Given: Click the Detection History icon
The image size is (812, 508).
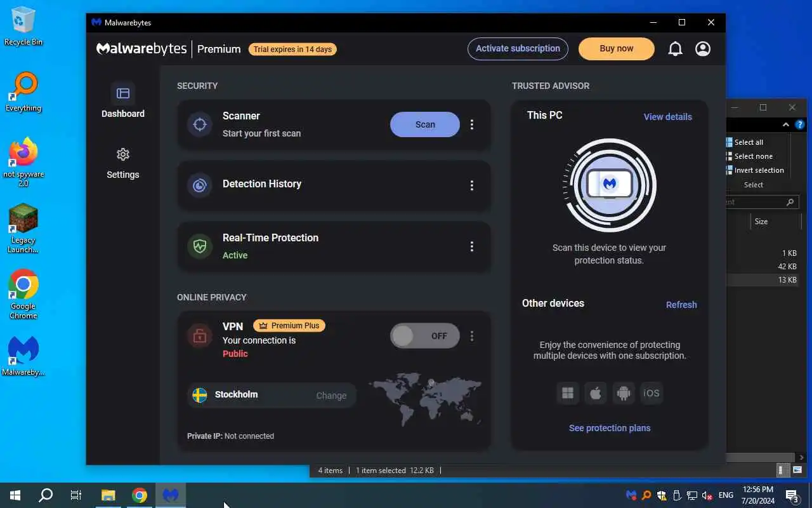Looking at the screenshot, I should (200, 185).
